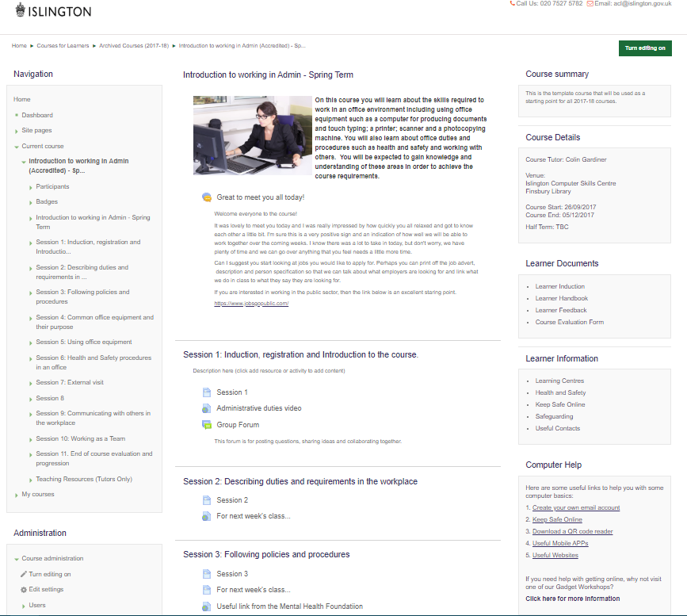Select 'Session 5: Using office equipment' in navigation
The width and height of the screenshot is (687, 616).
84,342
